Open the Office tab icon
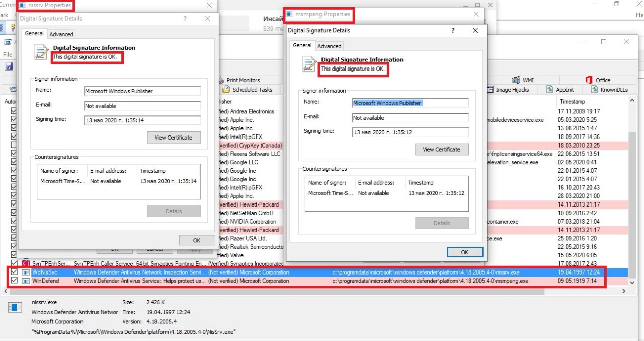This screenshot has width=644, height=341. (589, 80)
